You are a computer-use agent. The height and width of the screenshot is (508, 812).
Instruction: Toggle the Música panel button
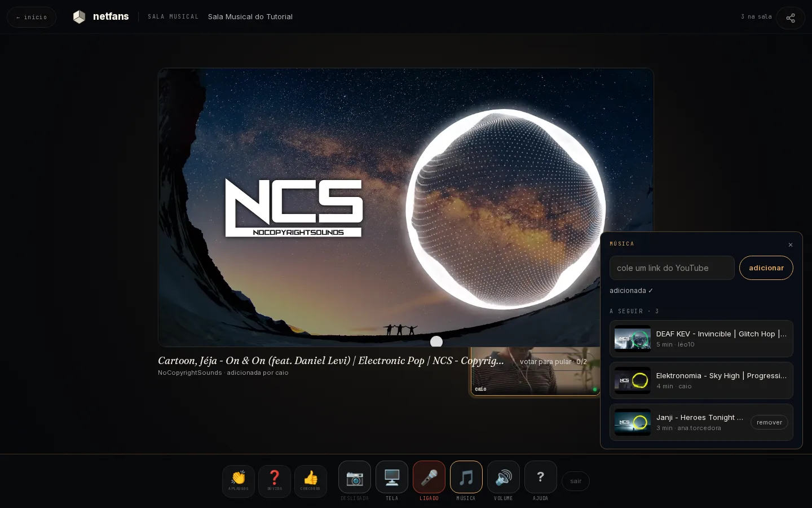point(466,478)
